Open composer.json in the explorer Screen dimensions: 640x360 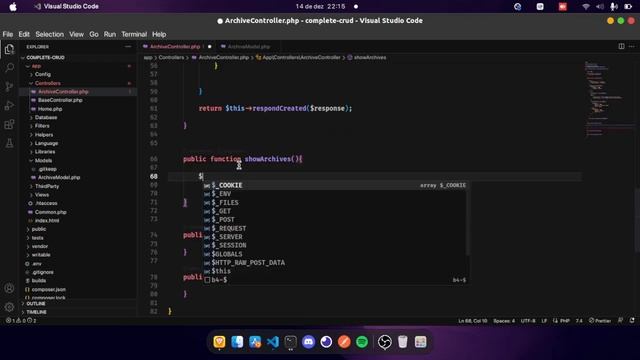[48, 289]
